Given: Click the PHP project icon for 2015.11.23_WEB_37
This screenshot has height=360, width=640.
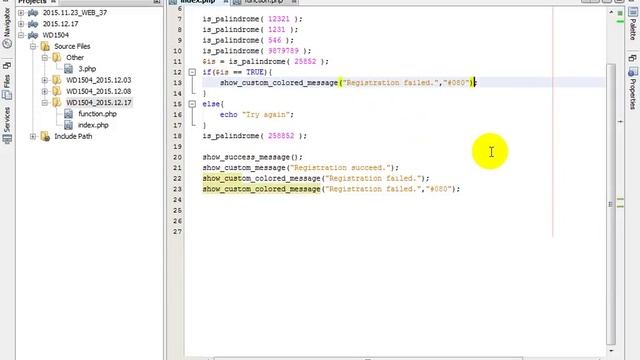Looking at the screenshot, I should pyautogui.click(x=33, y=13).
